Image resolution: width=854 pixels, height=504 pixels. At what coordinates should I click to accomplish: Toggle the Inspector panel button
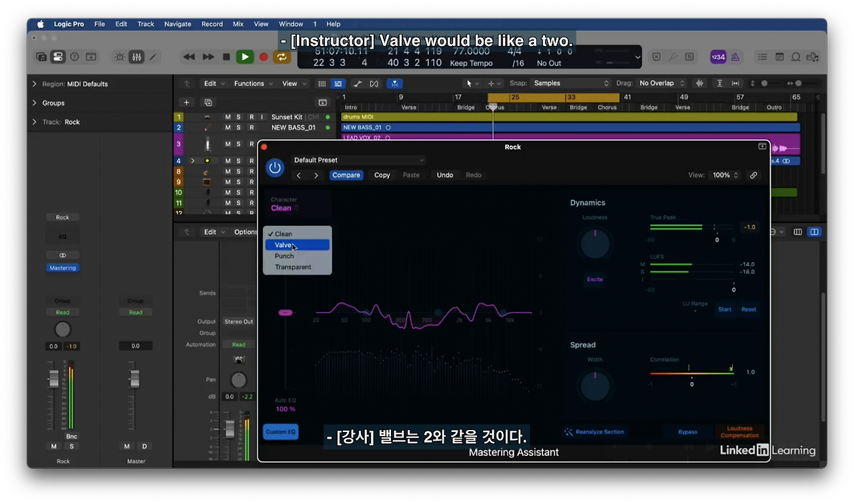58,57
